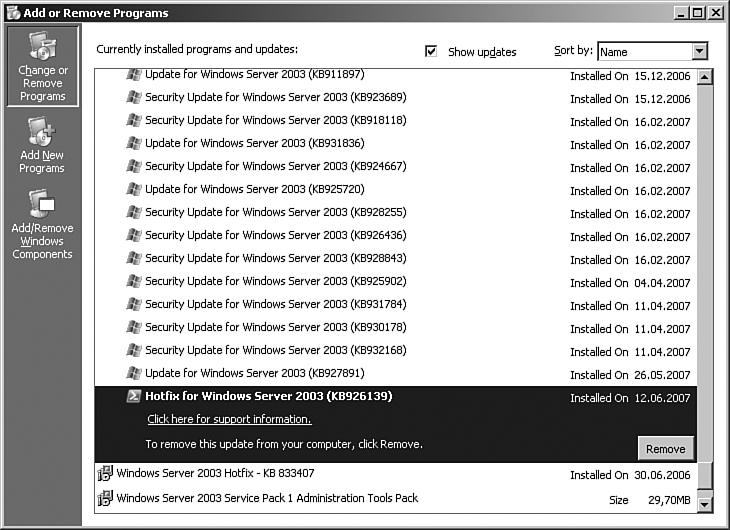Select Security Update (KB924667) row
This screenshot has width=730, height=530.
396,166
